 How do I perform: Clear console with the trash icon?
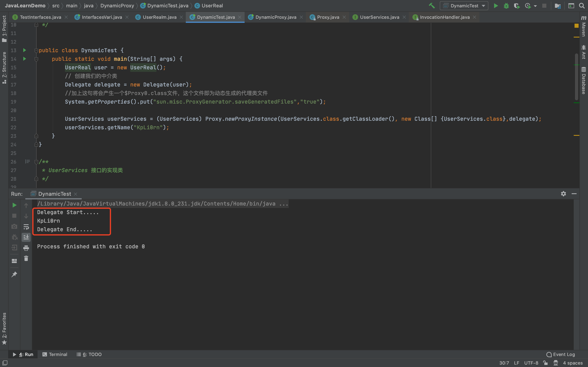(x=26, y=259)
